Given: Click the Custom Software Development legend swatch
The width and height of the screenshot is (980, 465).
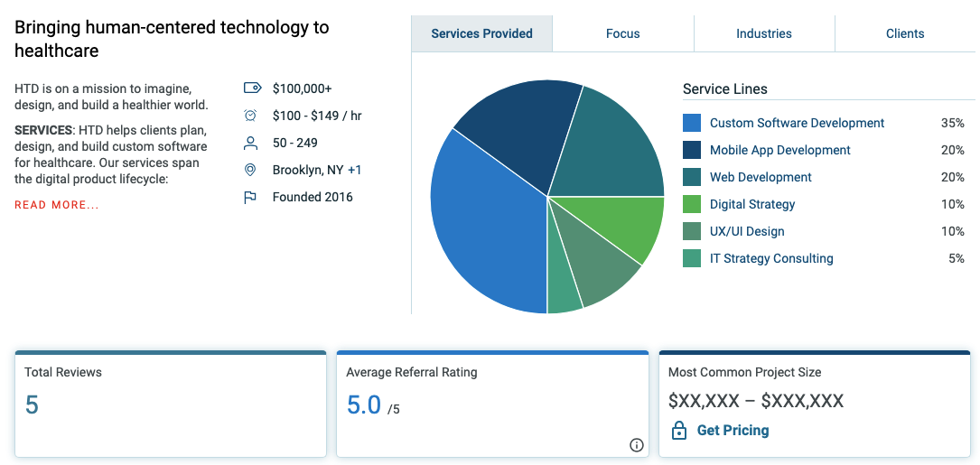Looking at the screenshot, I should tap(692, 123).
